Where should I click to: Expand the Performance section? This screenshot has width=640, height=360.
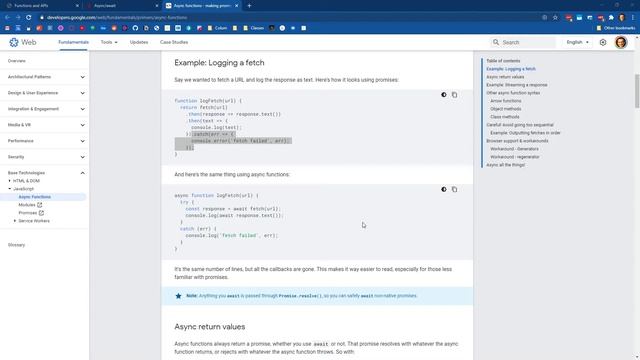(x=82, y=141)
